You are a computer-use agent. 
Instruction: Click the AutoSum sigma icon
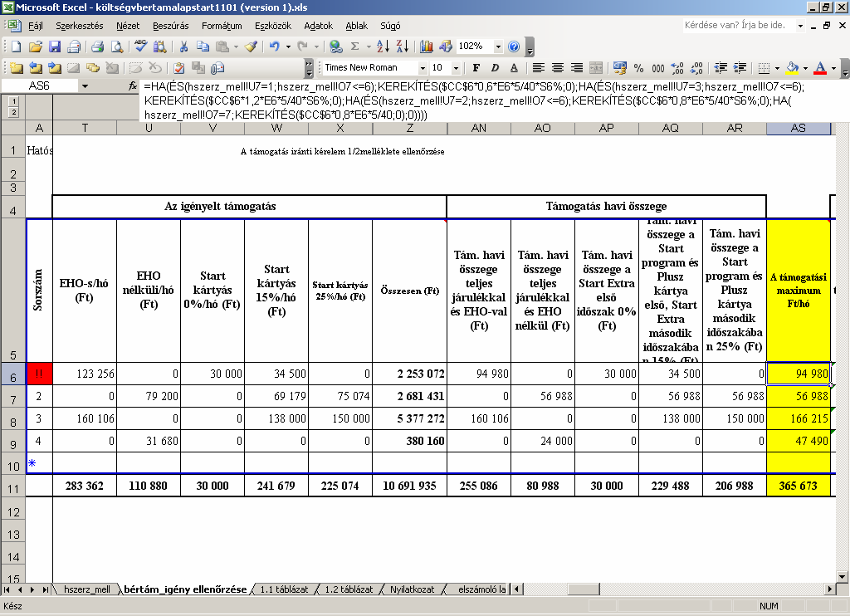(355, 46)
